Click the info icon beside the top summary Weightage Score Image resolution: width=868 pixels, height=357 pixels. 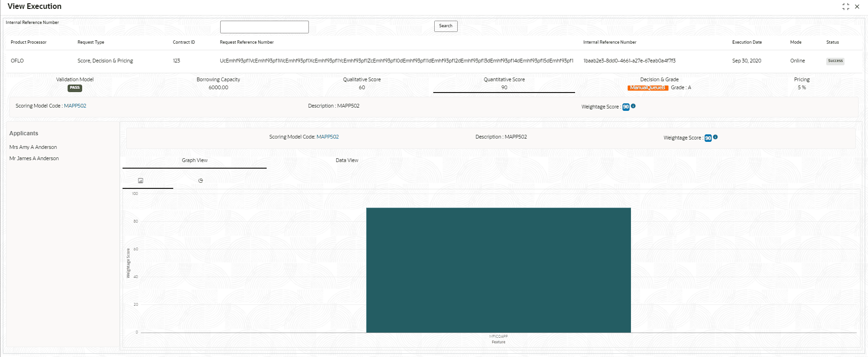coord(633,106)
